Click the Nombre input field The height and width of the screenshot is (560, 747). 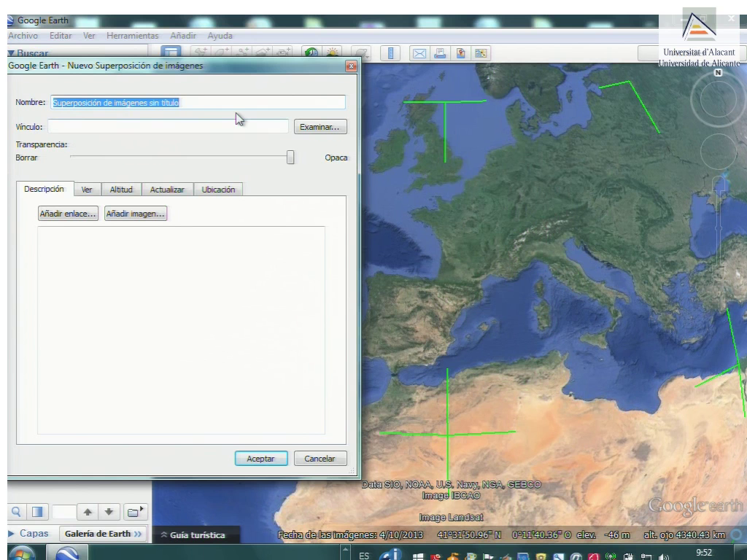(198, 102)
